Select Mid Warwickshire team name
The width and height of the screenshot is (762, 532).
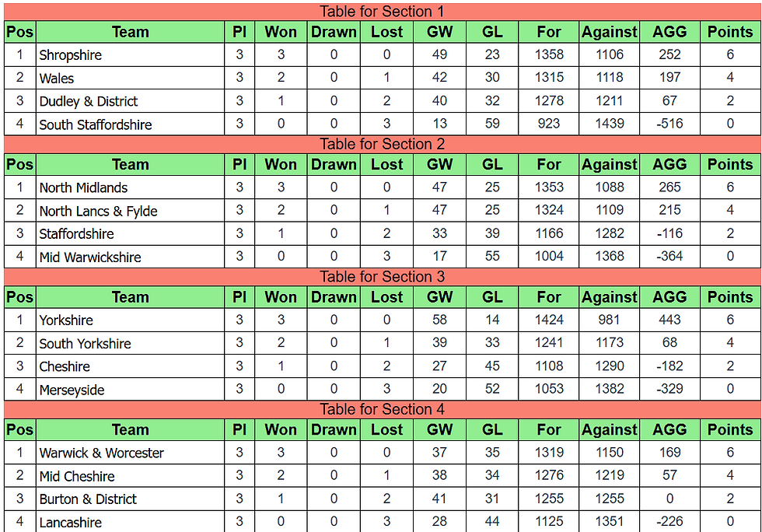(x=90, y=257)
